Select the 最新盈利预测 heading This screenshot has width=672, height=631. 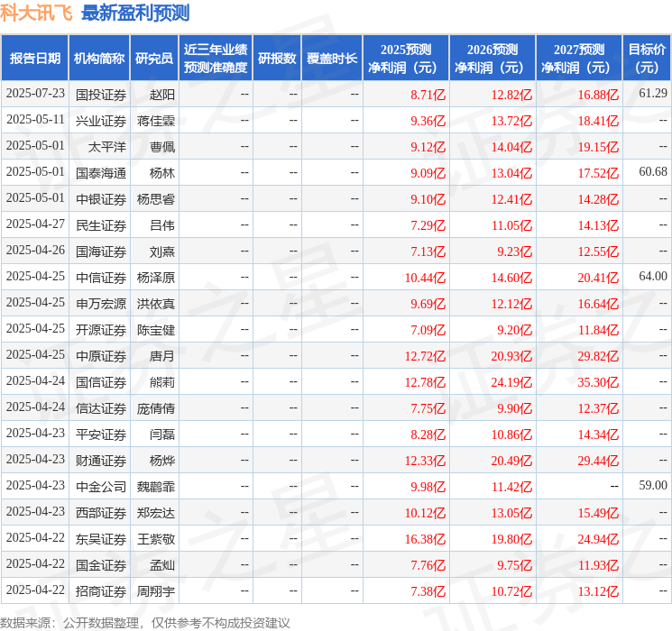tap(135, 14)
